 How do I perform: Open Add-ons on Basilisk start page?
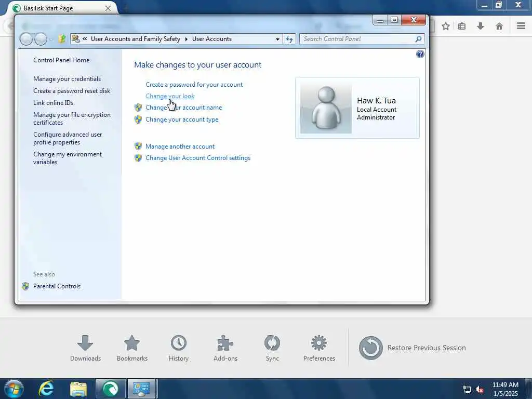(225, 348)
